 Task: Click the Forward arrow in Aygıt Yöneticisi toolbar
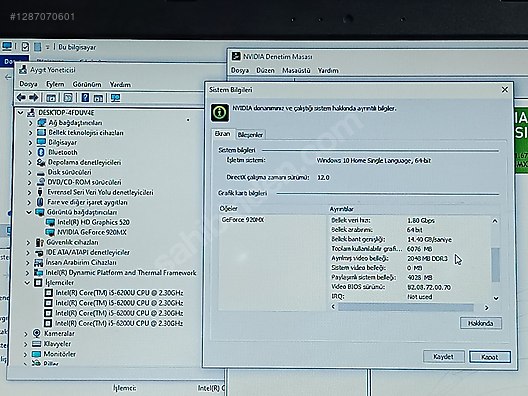(34, 98)
